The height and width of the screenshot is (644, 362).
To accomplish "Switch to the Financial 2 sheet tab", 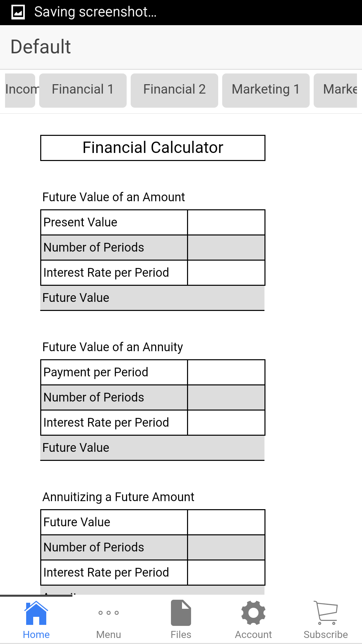I will click(174, 90).
